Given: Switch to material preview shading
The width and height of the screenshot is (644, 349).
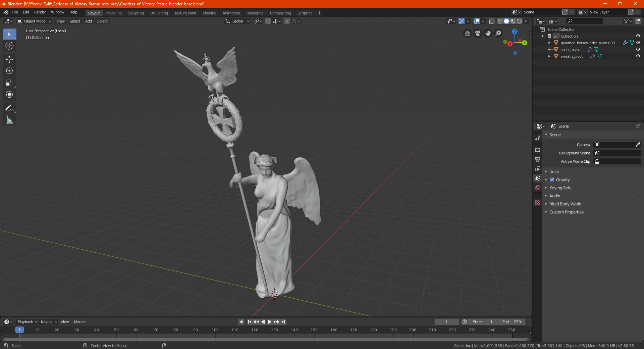Looking at the screenshot, I should point(513,21).
